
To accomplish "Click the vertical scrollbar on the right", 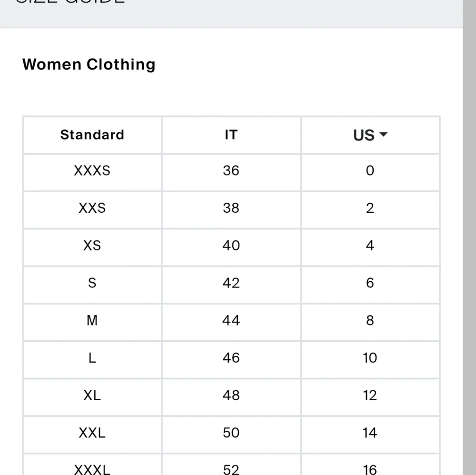I will click(x=469, y=238).
